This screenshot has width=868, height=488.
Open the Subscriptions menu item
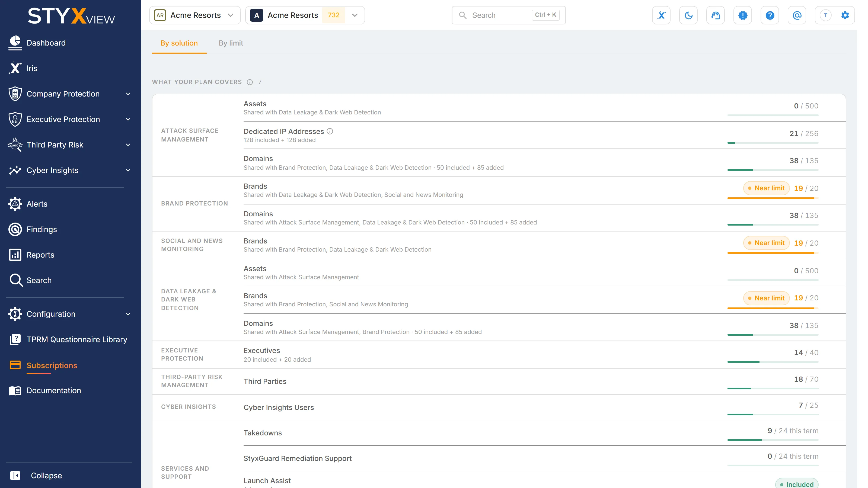pyautogui.click(x=43, y=365)
